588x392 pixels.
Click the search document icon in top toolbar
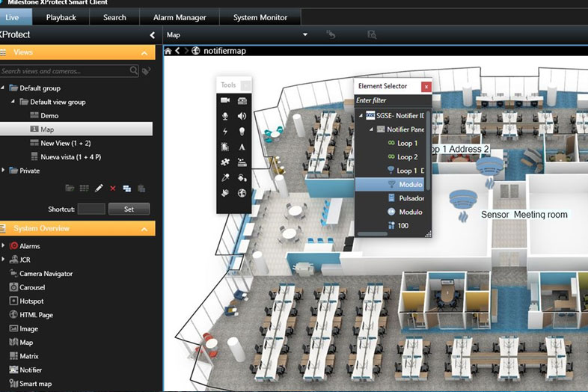tap(372, 35)
